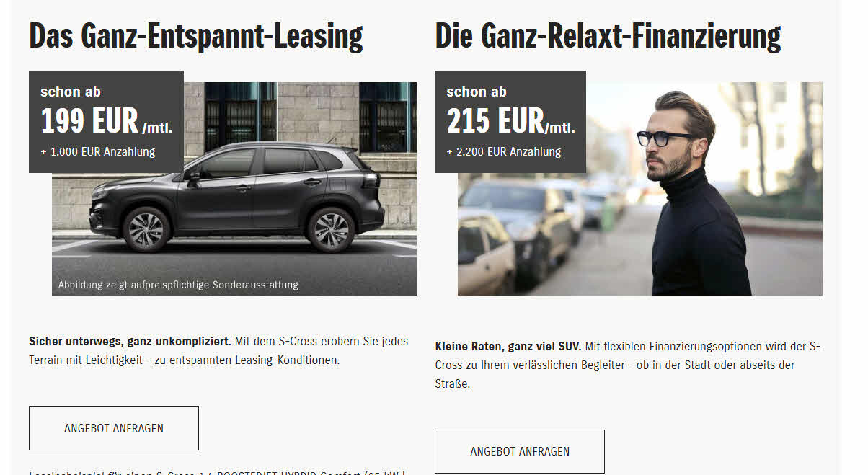Click the 2.200 EUR Anzahlung text
Image resolution: width=868 pixels, height=475 pixels.
[504, 151]
